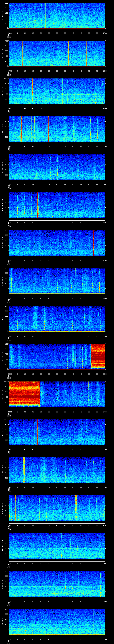This screenshot has width=114, height=644.
Task: Click the yellow burst near 9 seconds in 4:28:00 panel
Action: (24, 470)
